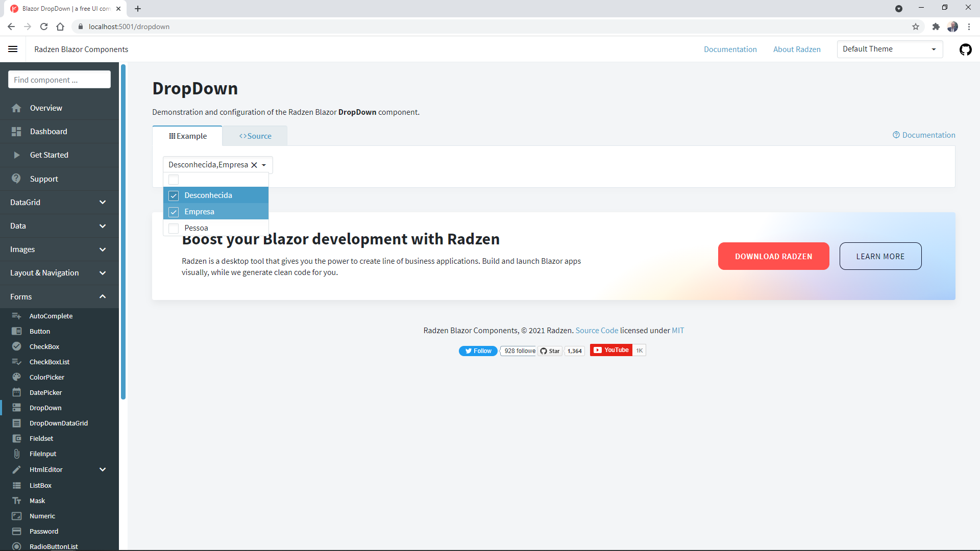Expand the DataGrid section
The width and height of the screenshot is (980, 551).
click(x=59, y=202)
